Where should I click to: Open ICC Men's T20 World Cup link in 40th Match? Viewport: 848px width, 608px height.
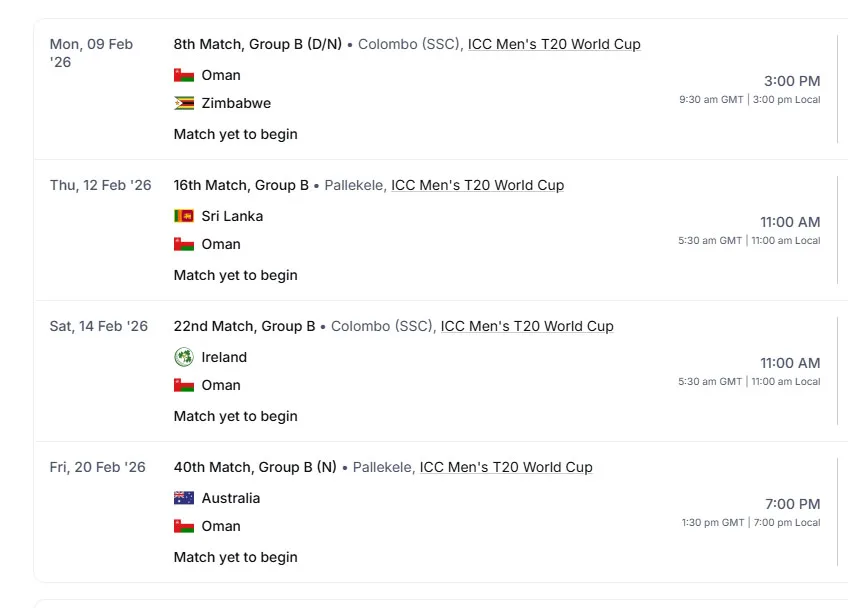click(506, 467)
